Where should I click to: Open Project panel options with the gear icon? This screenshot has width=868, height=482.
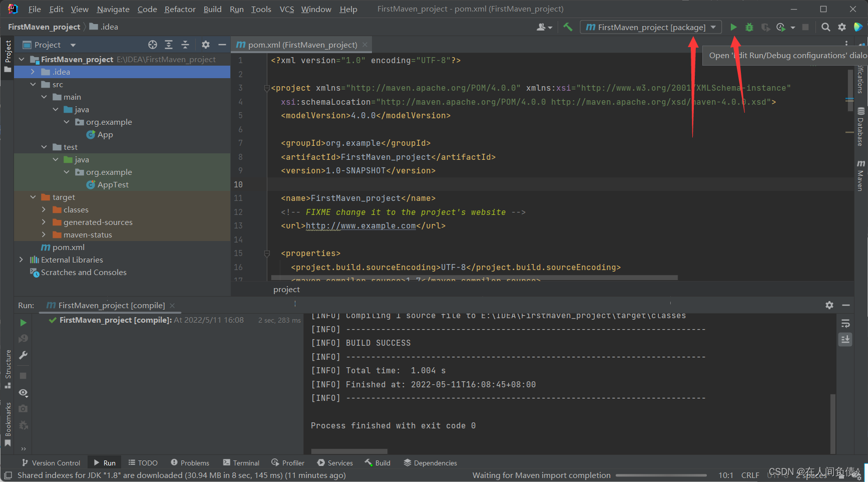(x=206, y=45)
